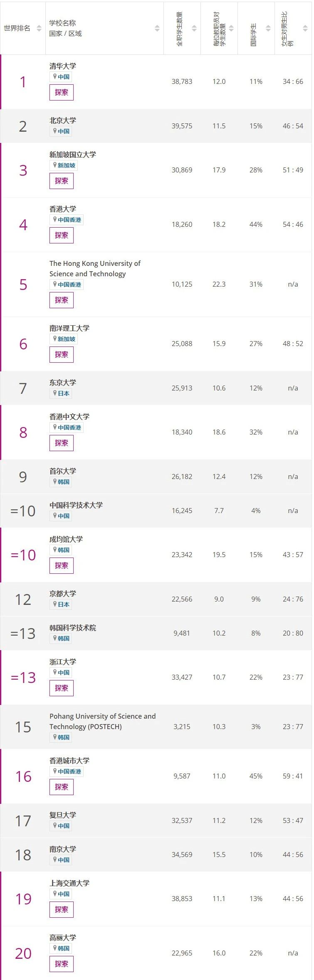314x980 pixels.
Task: Click location pin icon under 东京大学
Action: pos(54,393)
